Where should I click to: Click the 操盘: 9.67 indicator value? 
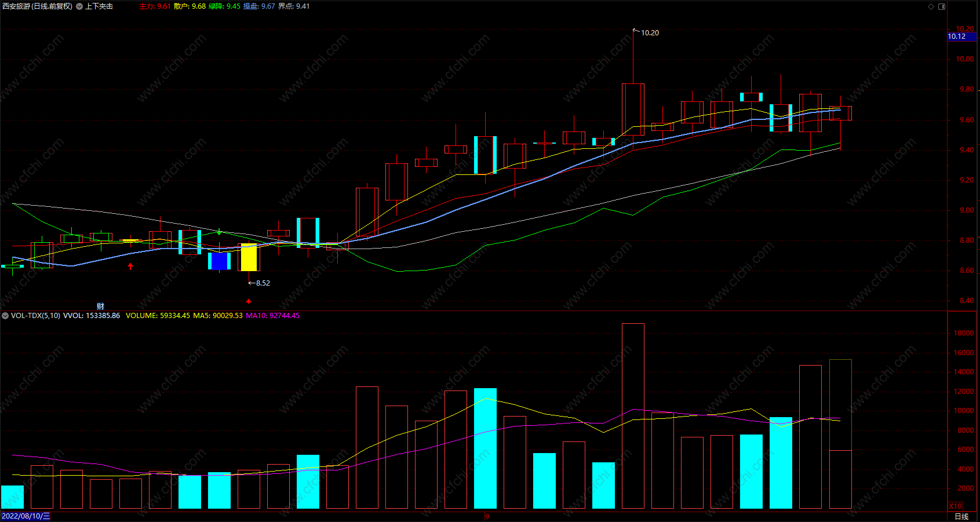coord(259,6)
